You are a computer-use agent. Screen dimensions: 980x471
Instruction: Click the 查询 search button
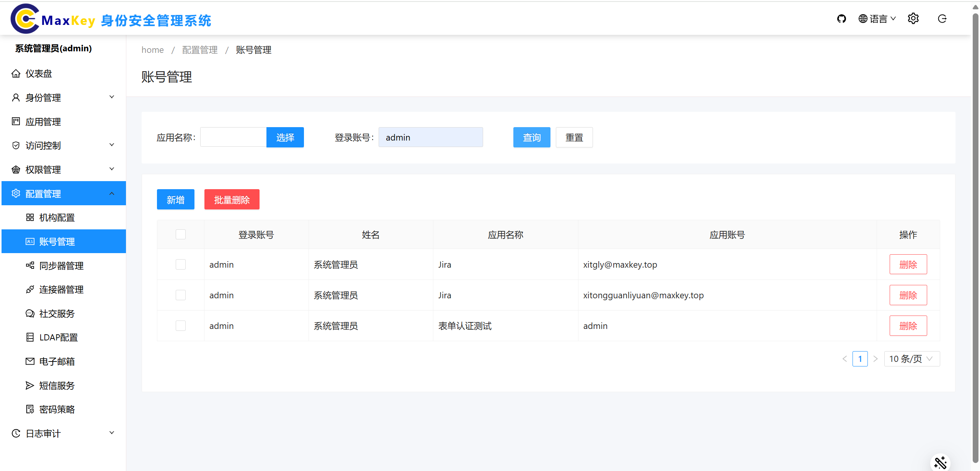click(x=532, y=137)
